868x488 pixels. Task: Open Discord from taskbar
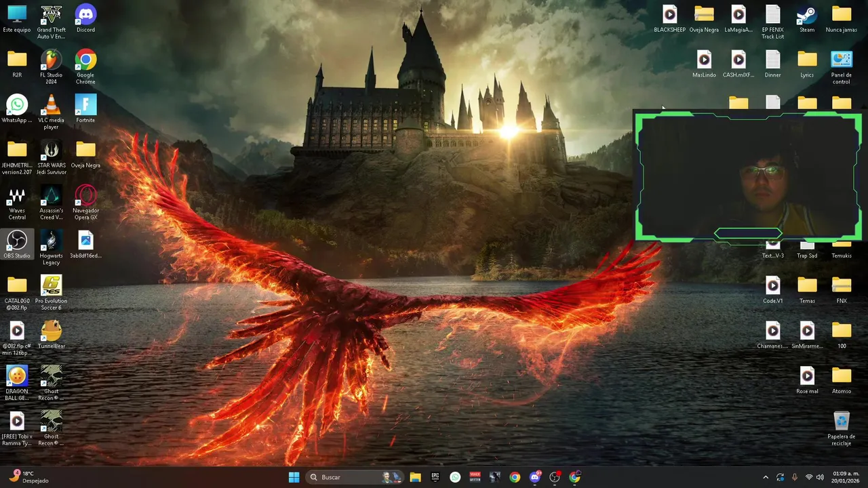pyautogui.click(x=535, y=477)
